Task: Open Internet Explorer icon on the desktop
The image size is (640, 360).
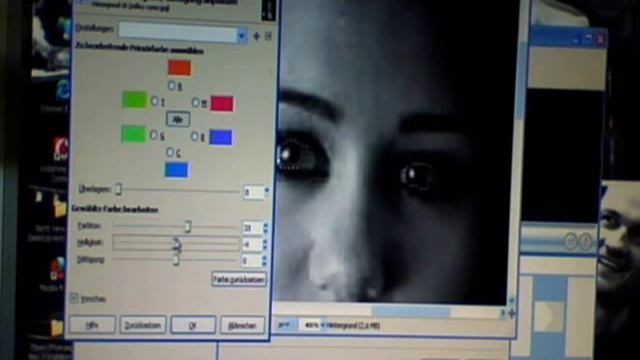Action: pos(62,91)
